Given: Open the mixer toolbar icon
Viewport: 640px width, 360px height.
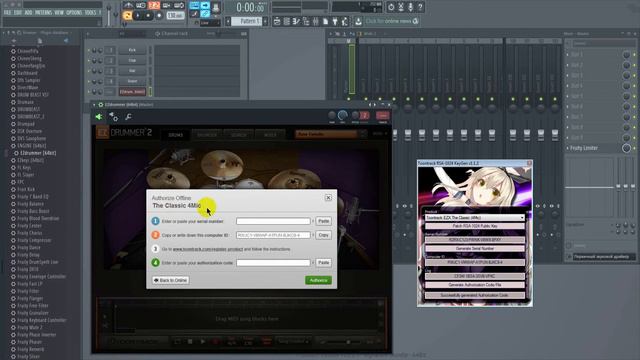Looking at the screenshot, I should [315, 21].
